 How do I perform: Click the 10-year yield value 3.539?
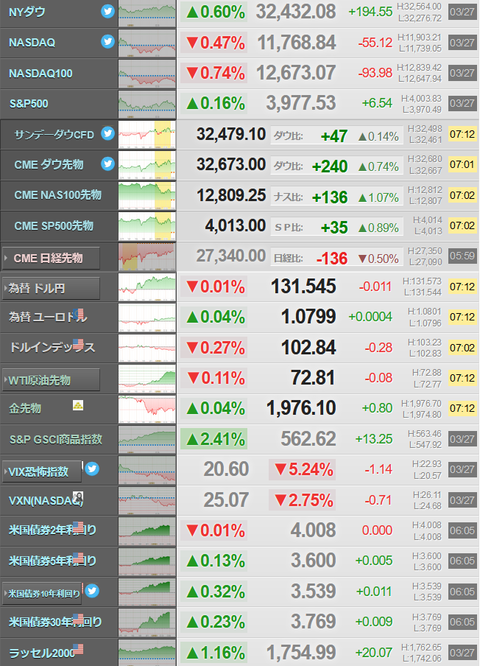[313, 591]
